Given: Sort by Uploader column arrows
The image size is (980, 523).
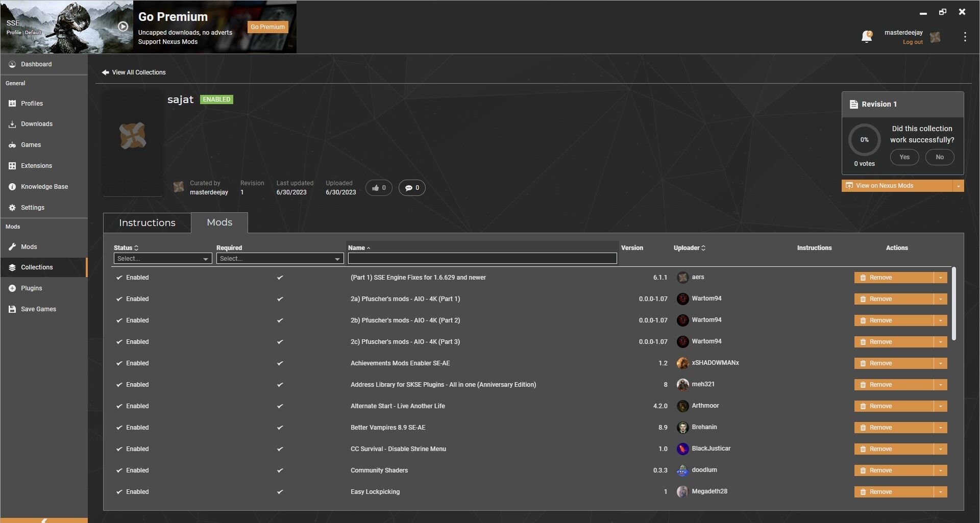Looking at the screenshot, I should (x=703, y=248).
